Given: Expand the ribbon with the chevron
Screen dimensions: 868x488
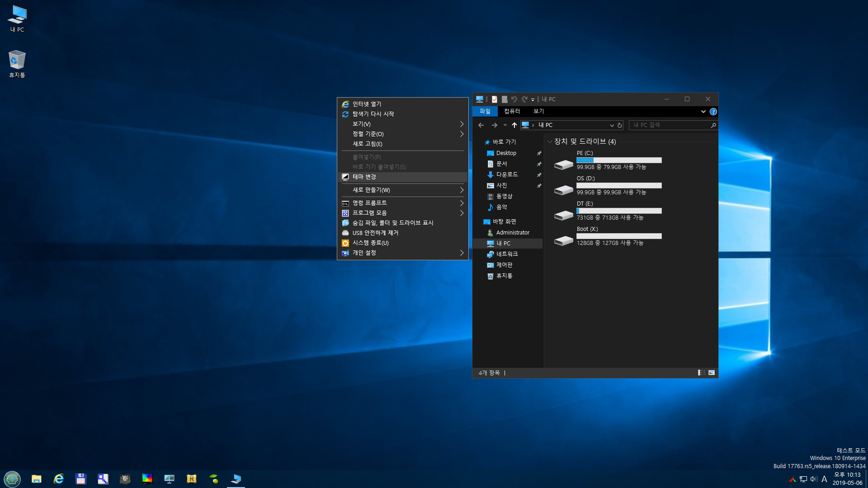Looking at the screenshot, I should tap(703, 112).
